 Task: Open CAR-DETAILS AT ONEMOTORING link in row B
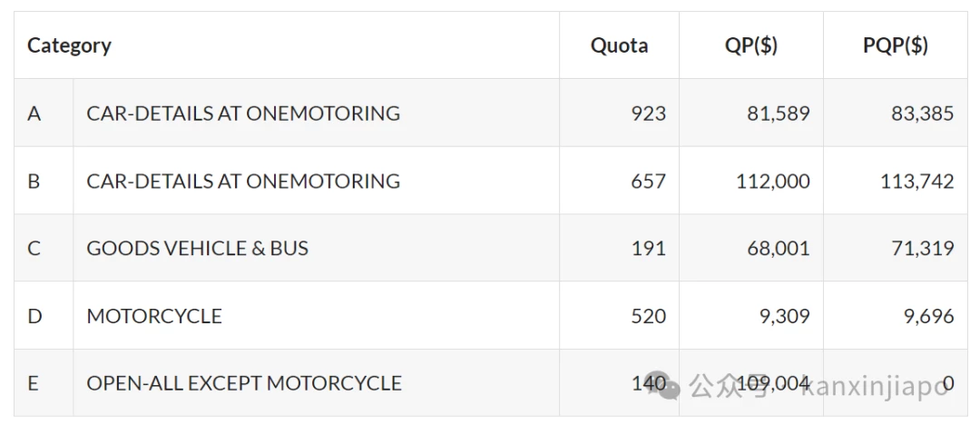click(x=243, y=181)
